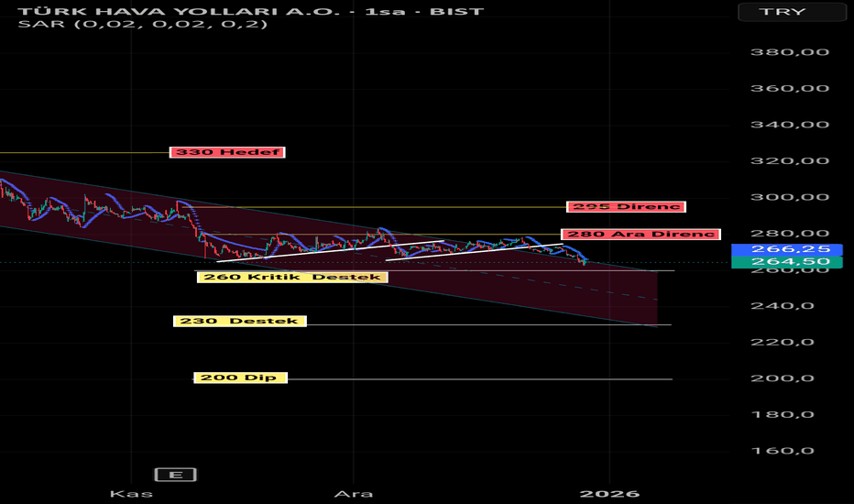Click the 240,0 price axis value
This screenshot has width=854, height=504.
click(783, 306)
